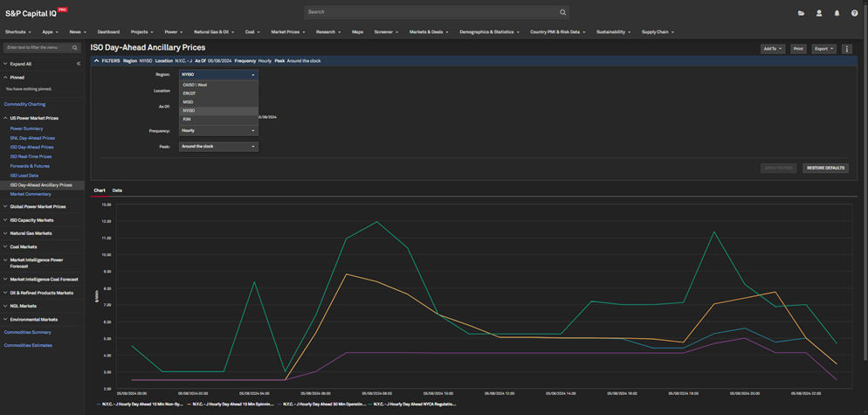This screenshot has width=868, height=415.
Task: Click the top Search input field
Action: point(437,12)
